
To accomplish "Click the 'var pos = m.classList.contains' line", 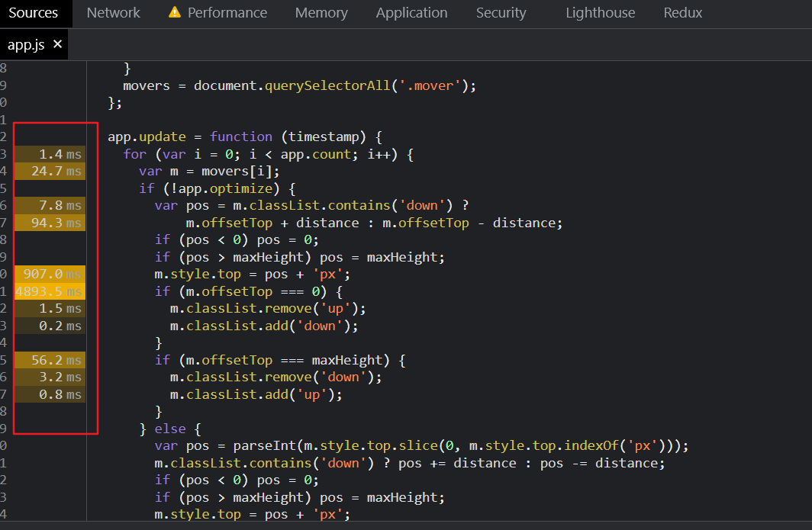I will pyautogui.click(x=311, y=205).
